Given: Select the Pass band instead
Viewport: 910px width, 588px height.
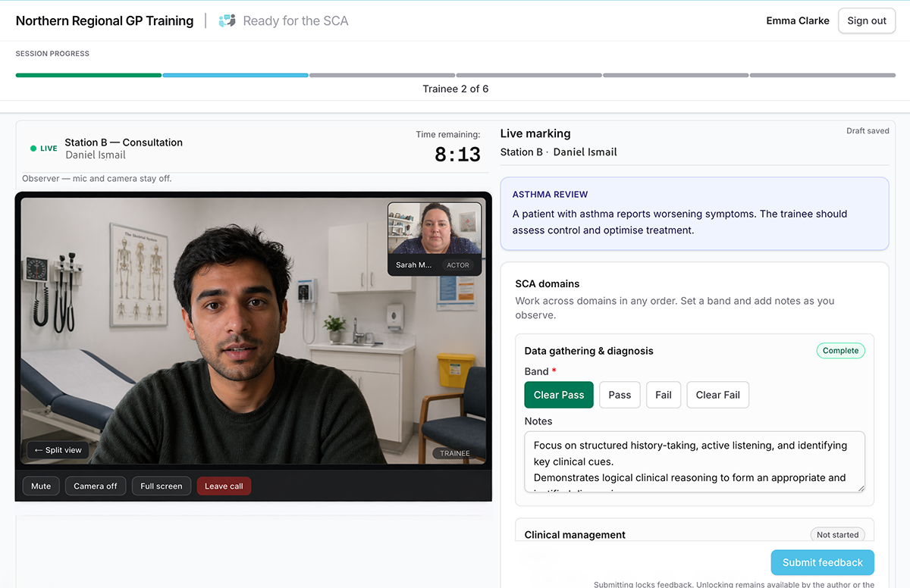Looking at the screenshot, I should coord(620,395).
